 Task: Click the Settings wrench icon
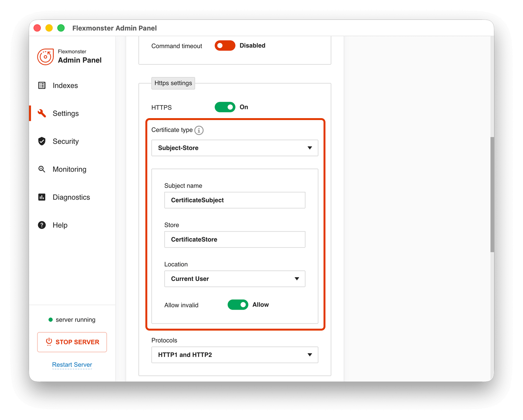42,113
